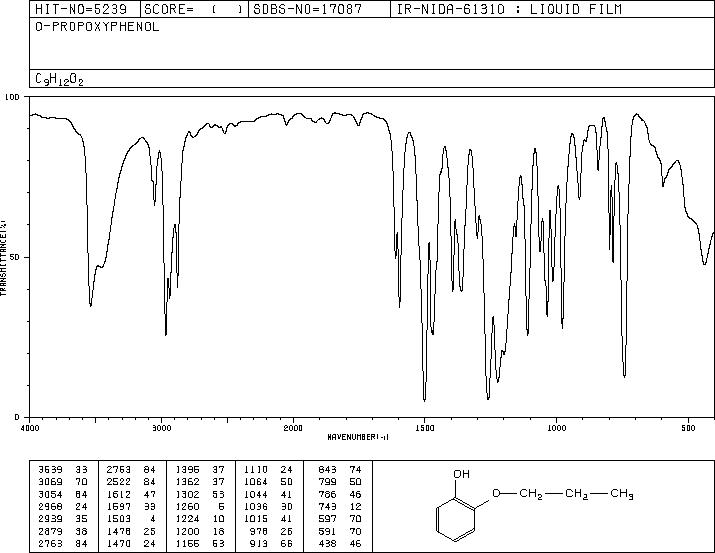Click the 1260 peak table row
The width and height of the screenshot is (715, 553).
click(201, 506)
